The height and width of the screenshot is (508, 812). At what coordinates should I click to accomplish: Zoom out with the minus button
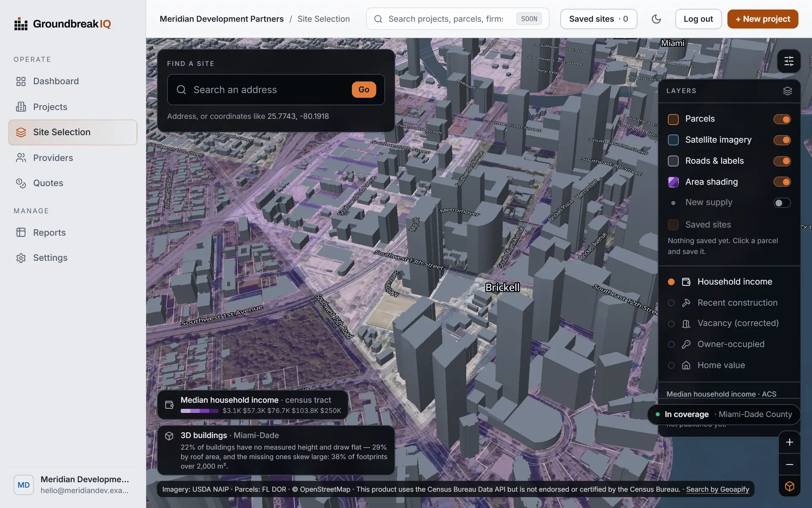click(789, 464)
